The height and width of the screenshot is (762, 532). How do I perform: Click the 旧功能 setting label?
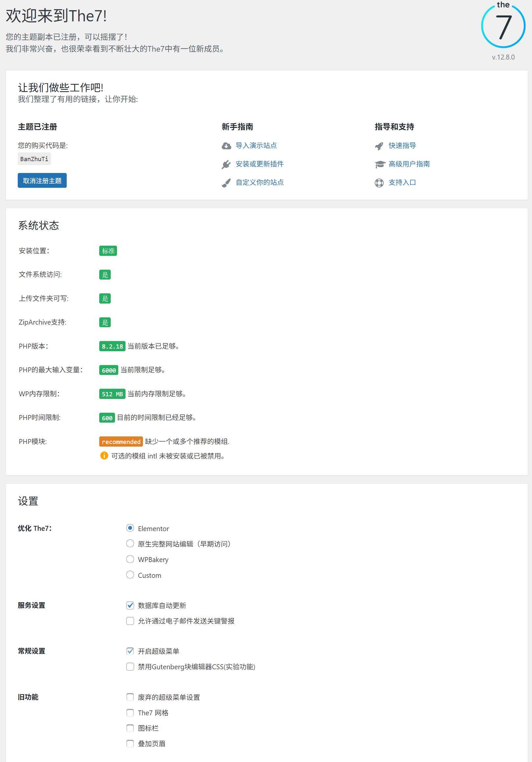click(x=28, y=697)
